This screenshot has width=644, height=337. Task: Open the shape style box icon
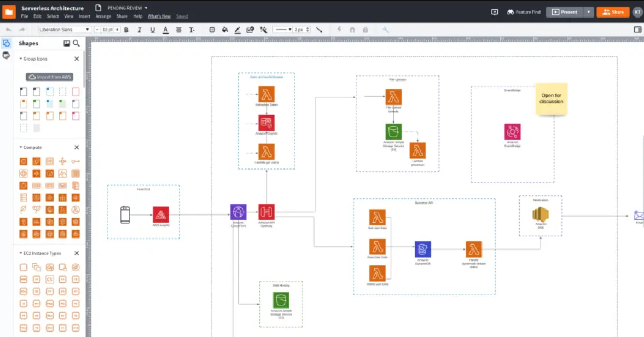point(212,30)
